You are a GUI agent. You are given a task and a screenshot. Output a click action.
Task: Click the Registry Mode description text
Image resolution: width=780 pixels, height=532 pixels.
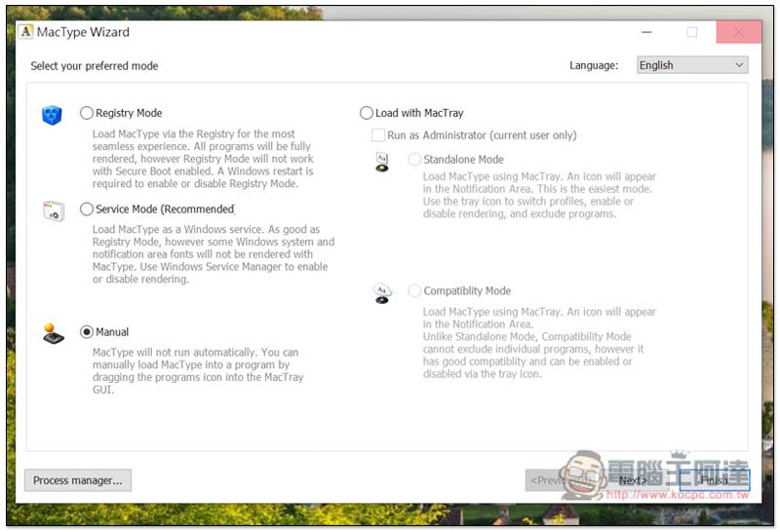203,159
